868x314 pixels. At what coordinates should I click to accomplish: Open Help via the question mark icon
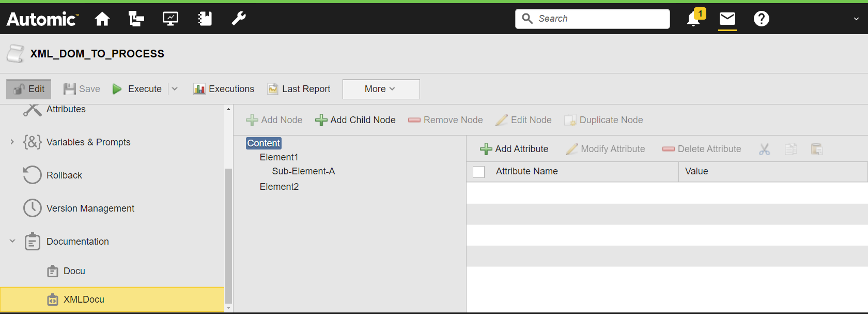point(761,19)
